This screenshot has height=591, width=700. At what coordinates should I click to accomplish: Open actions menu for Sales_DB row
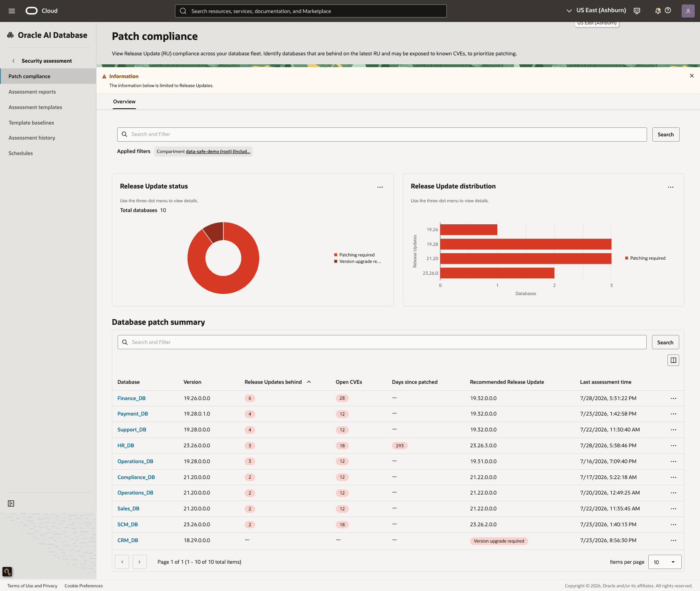[673, 509]
